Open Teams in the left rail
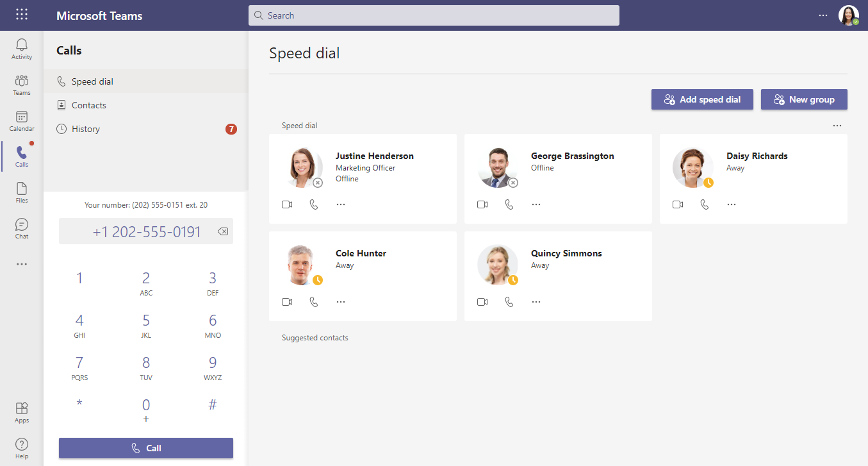 pos(22,85)
